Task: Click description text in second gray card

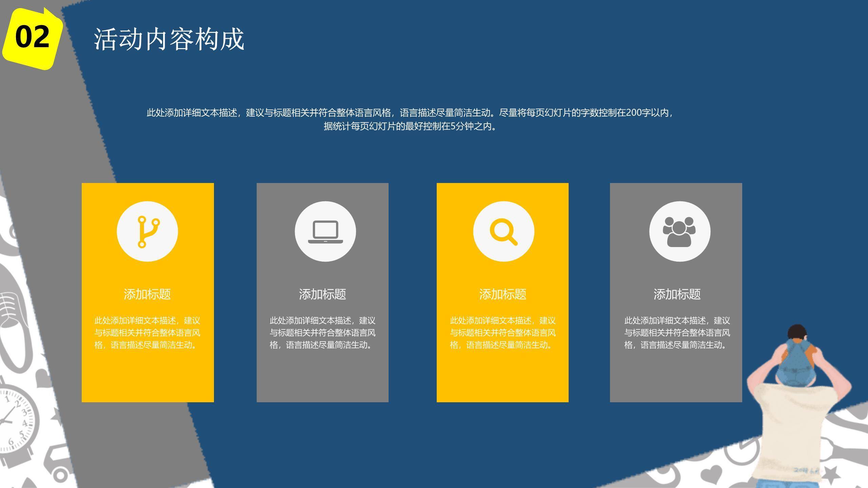Action: coord(322,332)
